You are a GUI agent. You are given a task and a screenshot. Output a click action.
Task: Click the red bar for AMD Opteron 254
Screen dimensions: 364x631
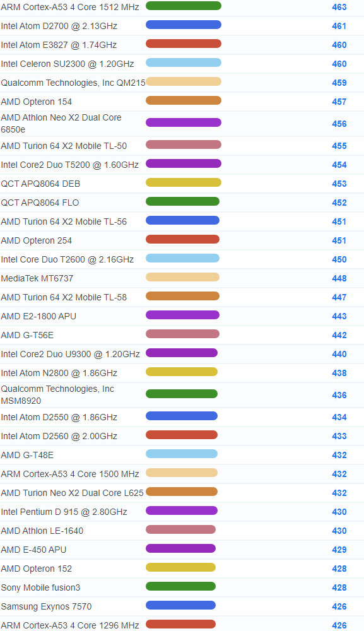(x=182, y=239)
